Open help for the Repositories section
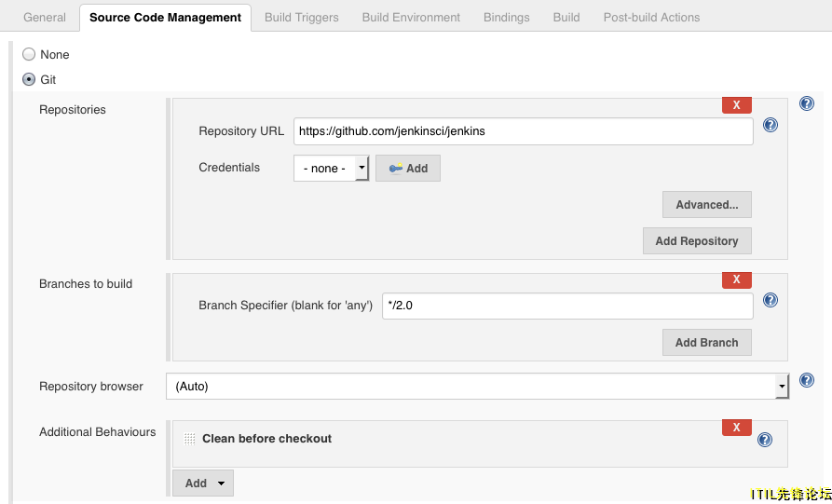The width and height of the screenshot is (832, 504). (x=807, y=103)
